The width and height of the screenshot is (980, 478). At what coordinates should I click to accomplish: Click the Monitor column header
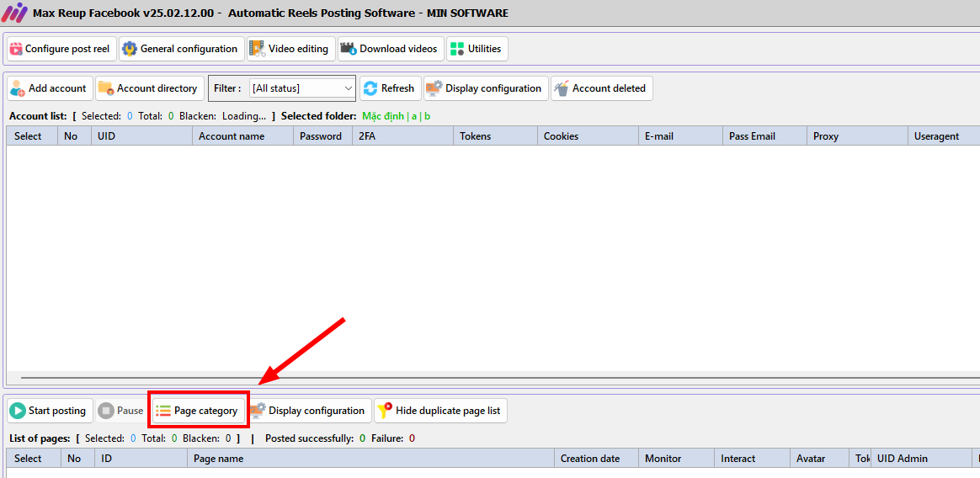tap(676, 459)
